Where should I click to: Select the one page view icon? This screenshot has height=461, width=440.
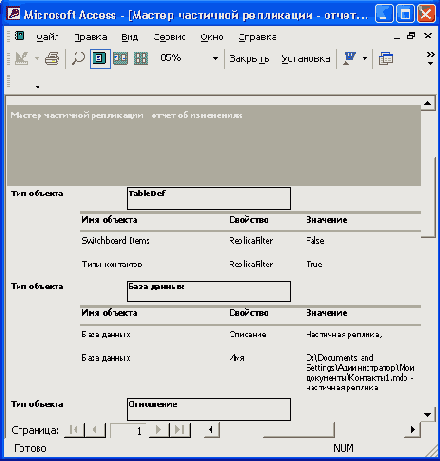click(100, 59)
